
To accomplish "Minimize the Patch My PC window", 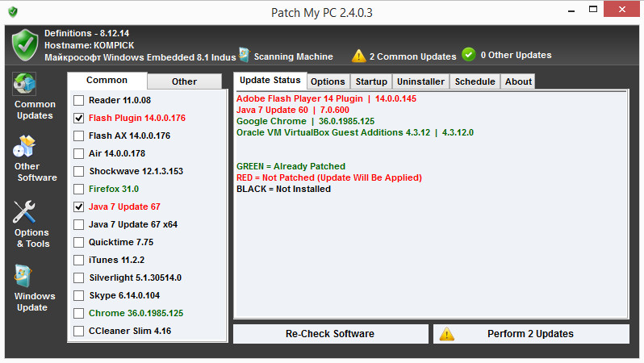I will tap(571, 10).
